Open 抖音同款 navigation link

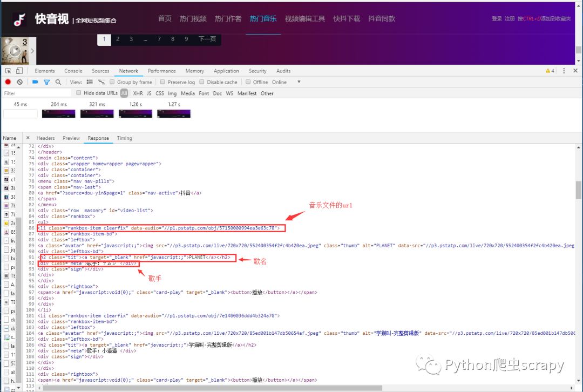click(x=382, y=18)
